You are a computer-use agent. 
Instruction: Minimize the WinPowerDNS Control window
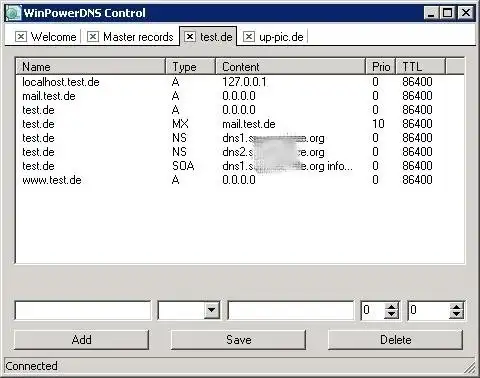pos(431,13)
